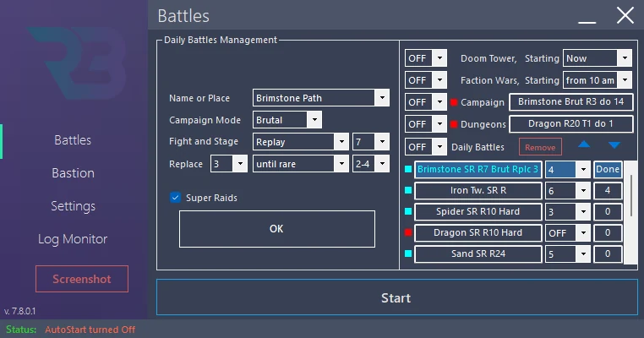
Task: Click completed count 4 for Iron Tw. row
Action: [x=608, y=190]
